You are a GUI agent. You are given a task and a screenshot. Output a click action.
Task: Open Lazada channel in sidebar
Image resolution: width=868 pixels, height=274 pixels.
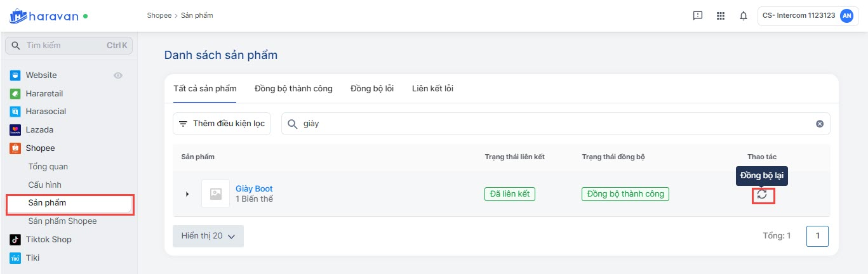click(x=39, y=129)
